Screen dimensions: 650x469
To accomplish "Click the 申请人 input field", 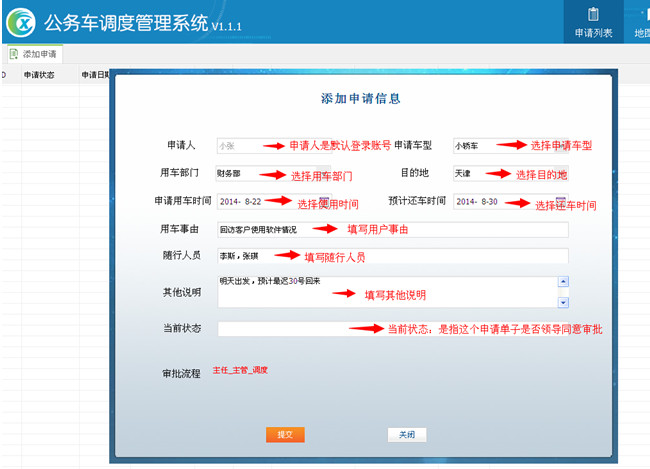I will 240,145.
